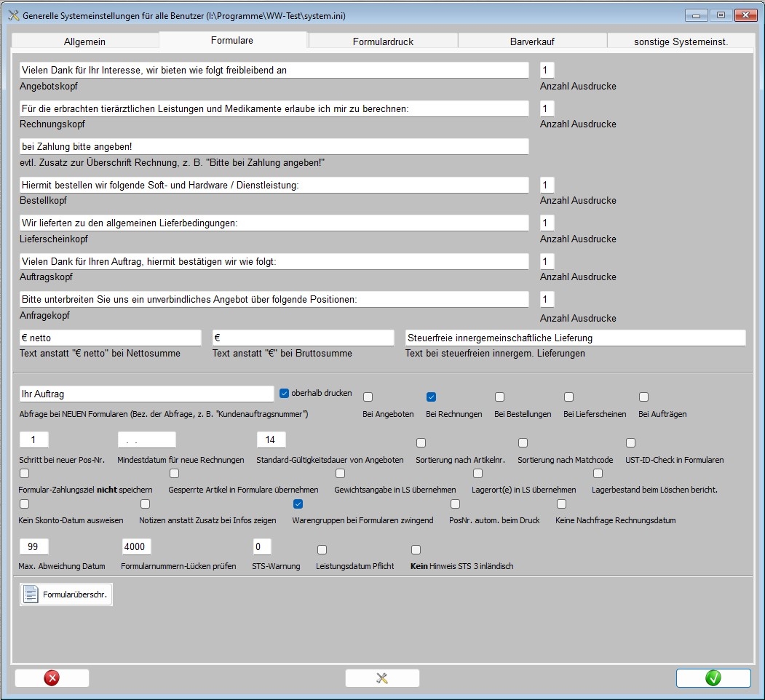Click Anzahl Ausdrucke field for Angebotskopf
This screenshot has width=765, height=700.
547,71
